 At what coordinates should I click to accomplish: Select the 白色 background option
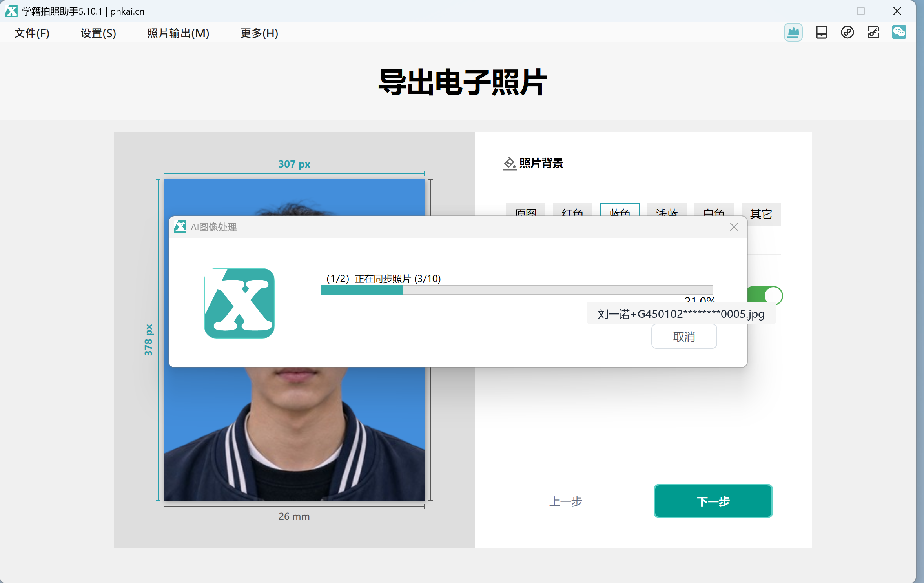tap(714, 210)
